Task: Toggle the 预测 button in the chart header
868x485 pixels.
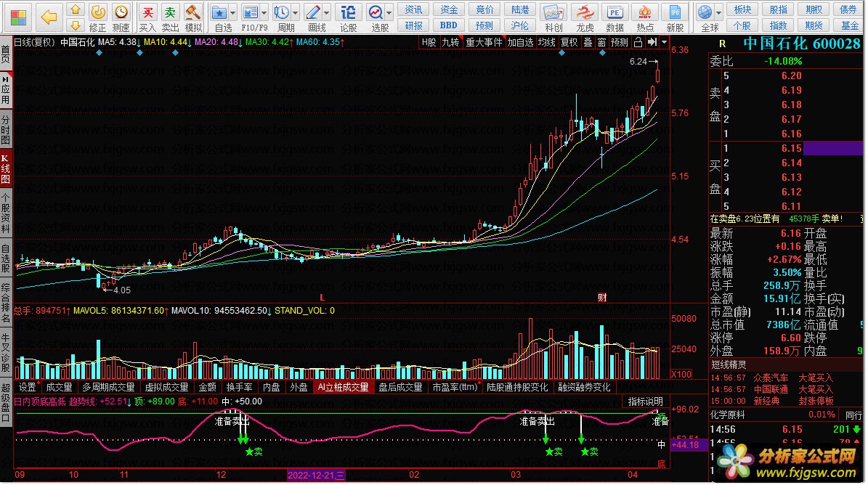Action: click(620, 43)
